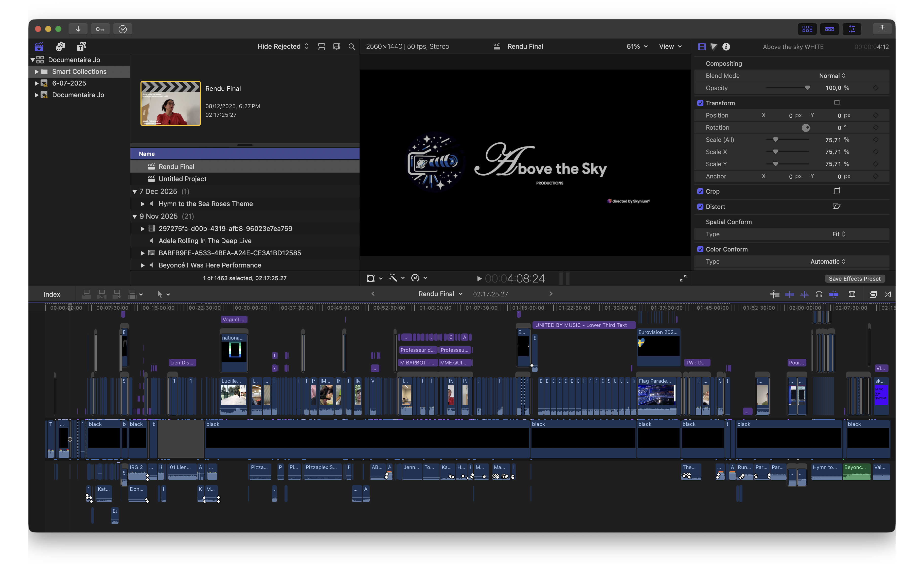This screenshot has height=570, width=924.
Task: Adjust the Opacity slider handle
Action: point(807,88)
